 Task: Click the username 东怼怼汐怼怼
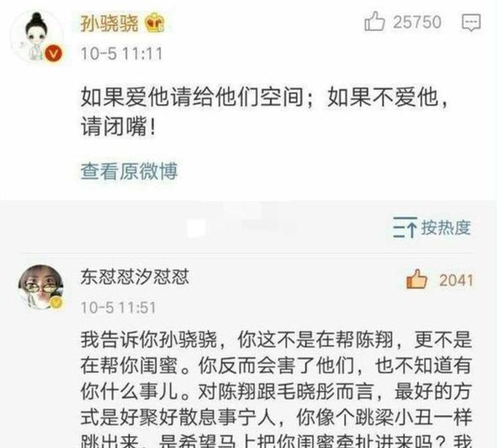tap(135, 277)
